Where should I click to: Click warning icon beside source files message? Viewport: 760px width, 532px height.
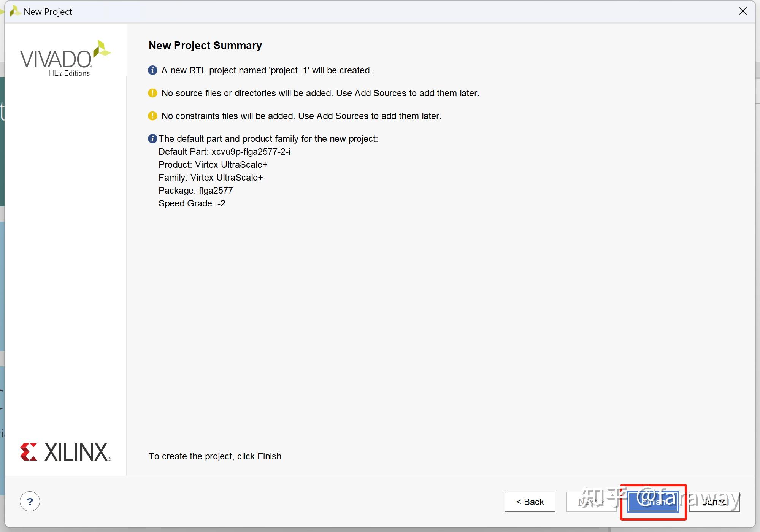[x=152, y=93]
